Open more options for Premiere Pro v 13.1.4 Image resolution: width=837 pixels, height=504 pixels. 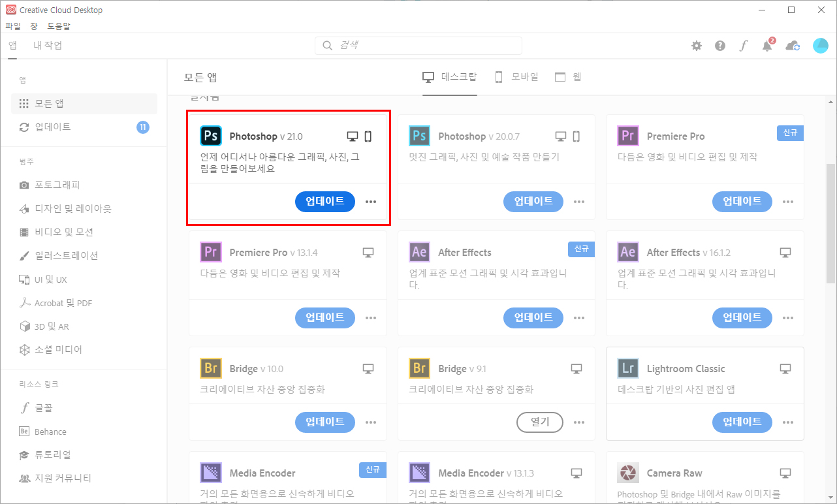point(371,318)
